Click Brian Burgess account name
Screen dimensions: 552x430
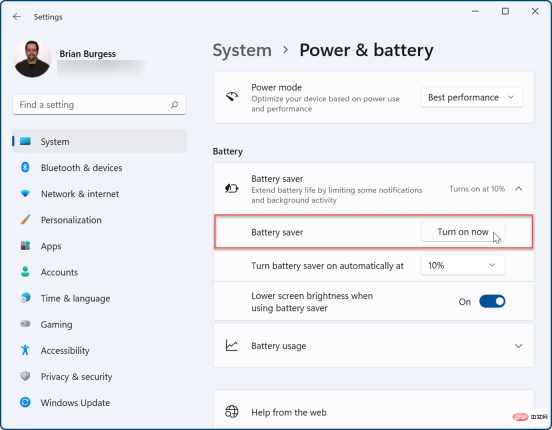point(87,54)
